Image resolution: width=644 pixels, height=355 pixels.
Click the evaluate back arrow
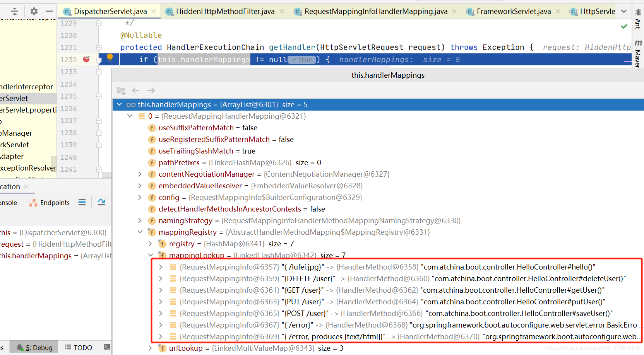click(x=135, y=90)
